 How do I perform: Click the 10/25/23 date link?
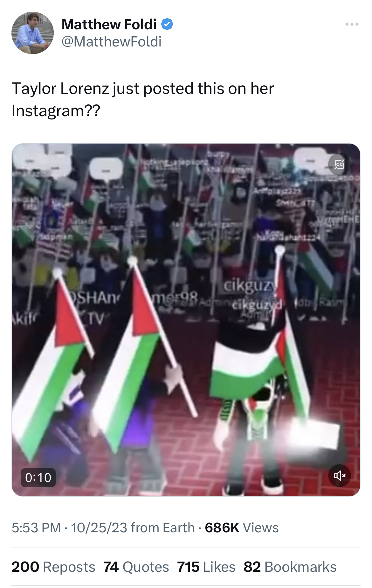point(99,528)
